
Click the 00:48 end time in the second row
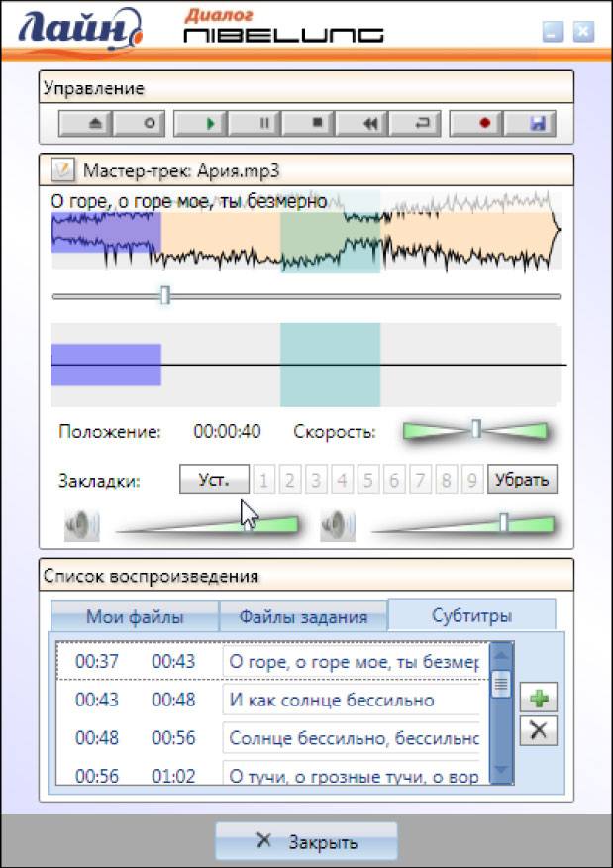(x=173, y=700)
